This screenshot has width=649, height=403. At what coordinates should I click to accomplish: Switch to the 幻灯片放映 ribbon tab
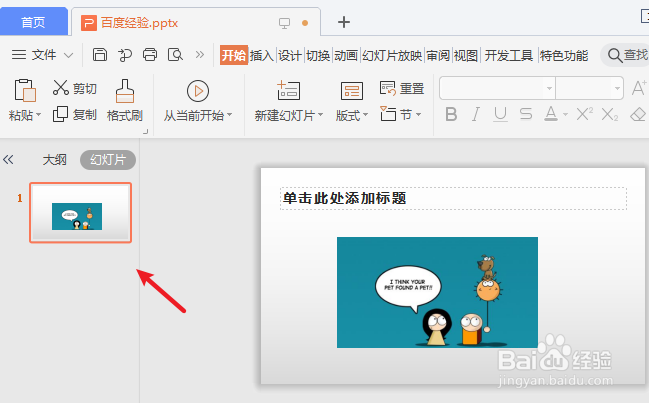click(392, 55)
